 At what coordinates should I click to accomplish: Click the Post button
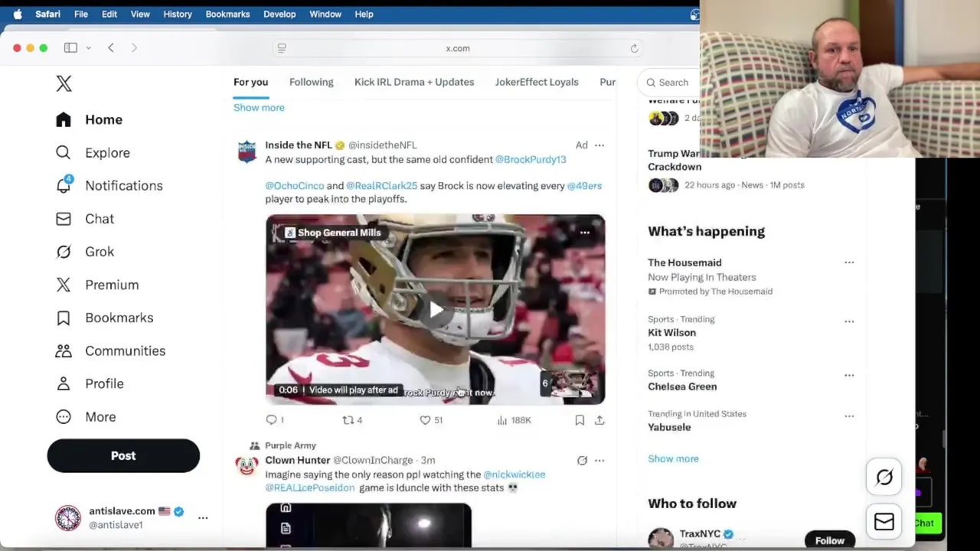tap(123, 455)
